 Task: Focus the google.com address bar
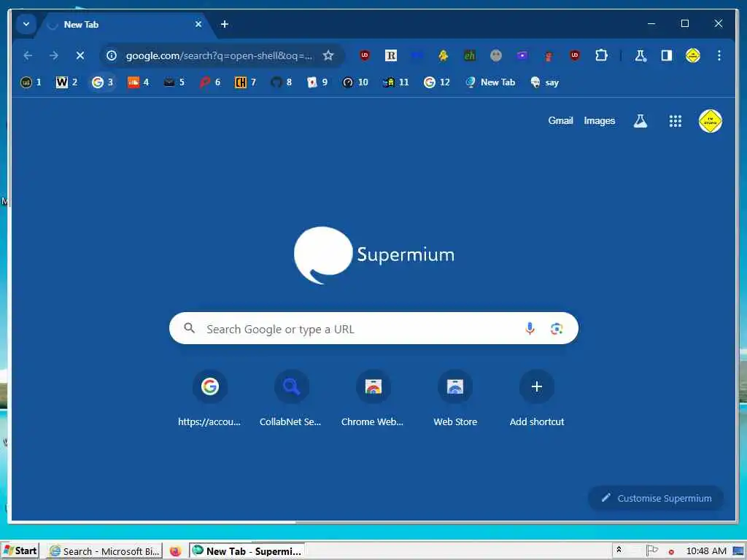[x=219, y=55]
